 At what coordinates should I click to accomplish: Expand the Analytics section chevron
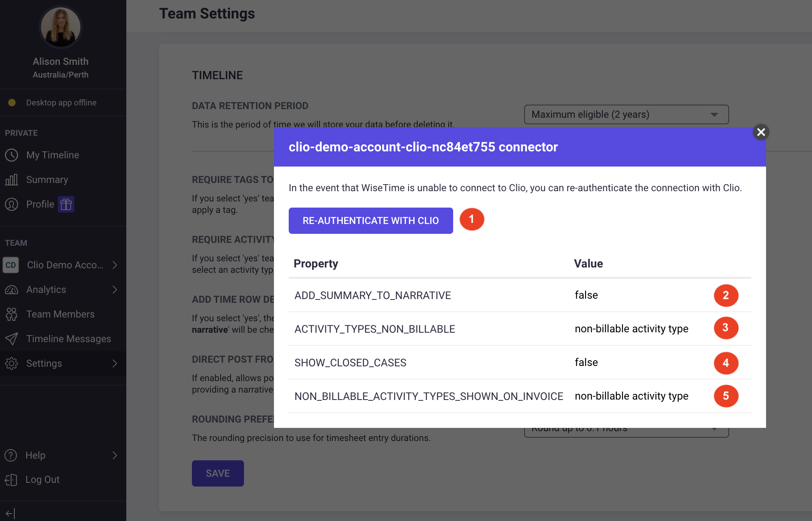[x=115, y=290]
